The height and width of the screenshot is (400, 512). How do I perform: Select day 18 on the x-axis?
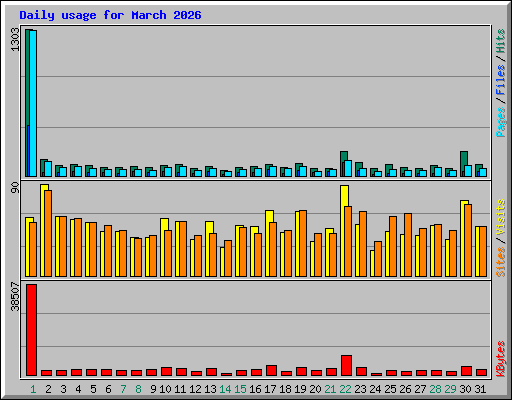point(285,389)
